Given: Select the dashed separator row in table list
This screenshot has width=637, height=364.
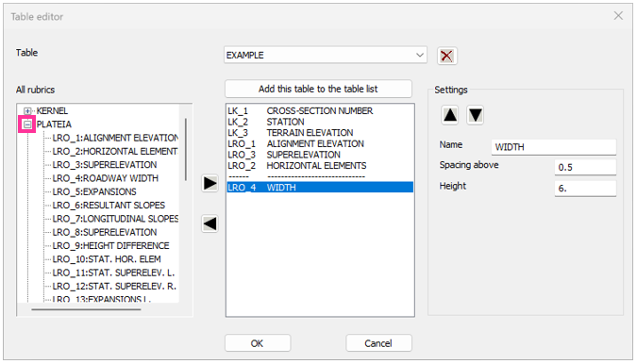Looking at the screenshot, I should 320,176.
